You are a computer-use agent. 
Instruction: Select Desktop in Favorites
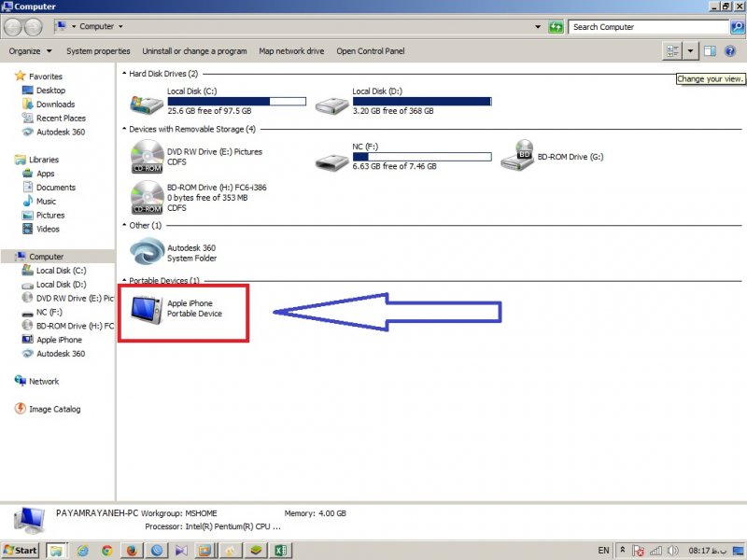point(50,90)
